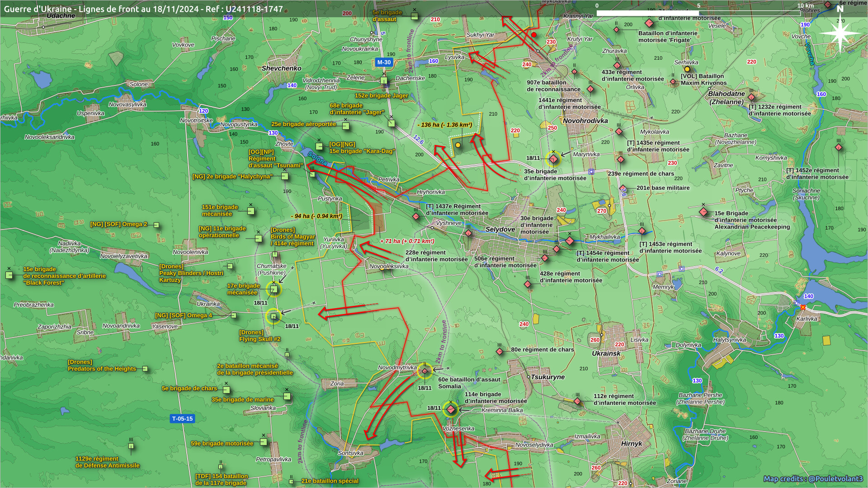868x488 pixels.
Task: Click the red dot near Krasnyi Yar
Action: coord(534,35)
